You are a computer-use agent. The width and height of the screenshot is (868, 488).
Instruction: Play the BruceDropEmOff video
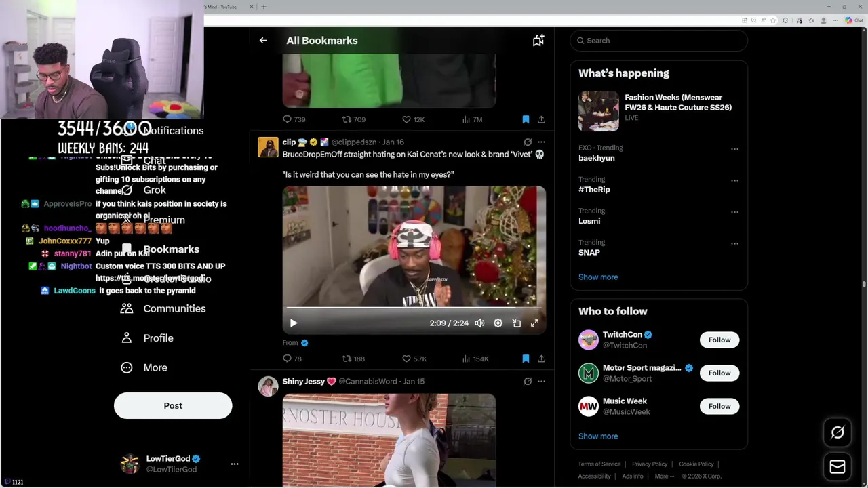pyautogui.click(x=294, y=323)
